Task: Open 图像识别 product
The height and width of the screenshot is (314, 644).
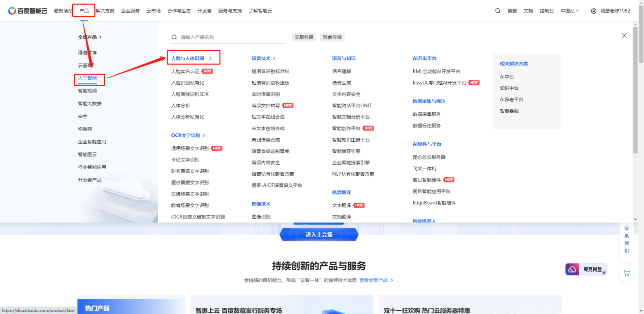Action: [261, 217]
